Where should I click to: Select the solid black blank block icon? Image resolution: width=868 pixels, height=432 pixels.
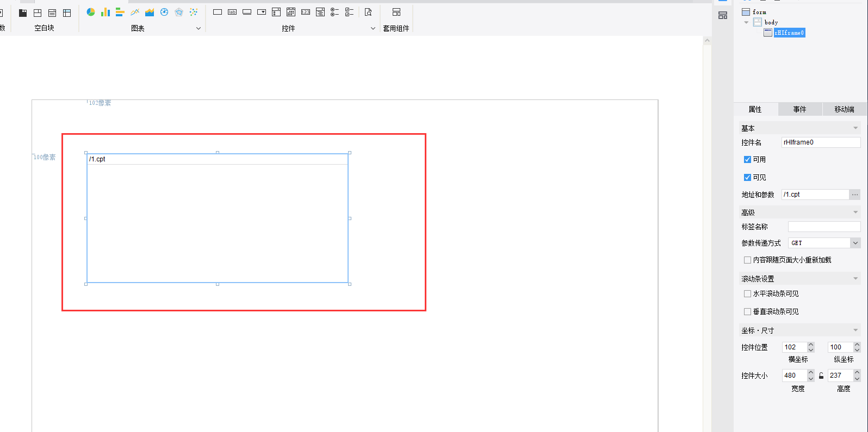(23, 12)
